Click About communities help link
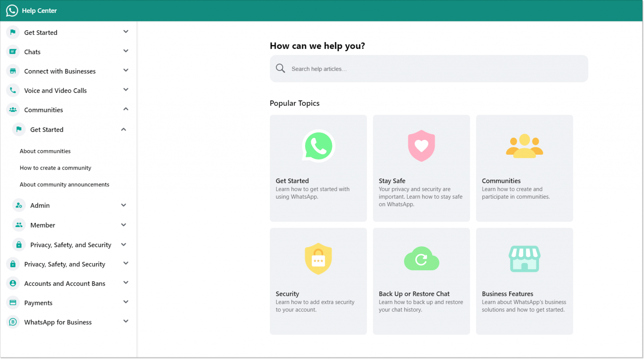 (45, 151)
